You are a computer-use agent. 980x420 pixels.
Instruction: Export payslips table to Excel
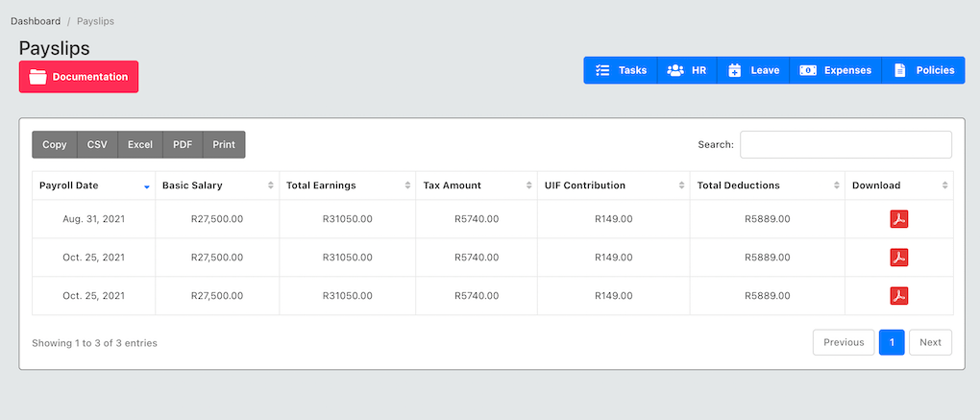pos(140,144)
